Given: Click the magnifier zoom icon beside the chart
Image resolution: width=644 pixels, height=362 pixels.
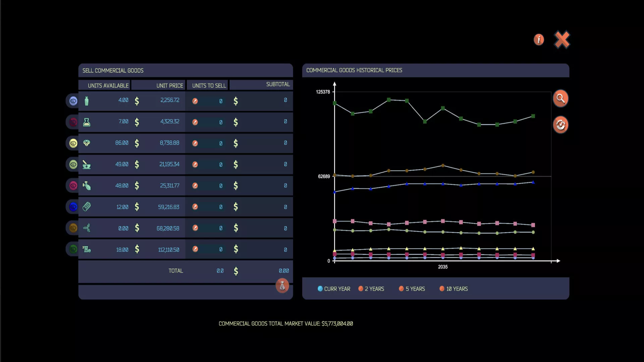Looking at the screenshot, I should (560, 99).
